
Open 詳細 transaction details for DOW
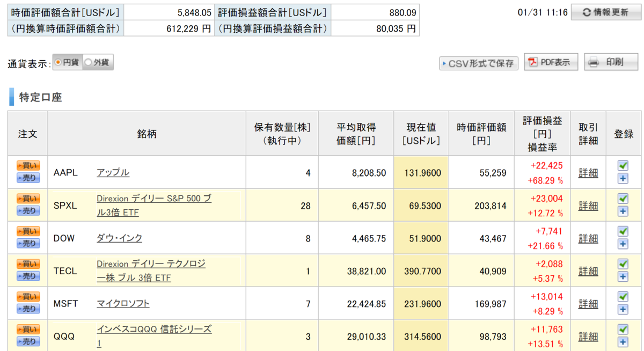click(588, 238)
